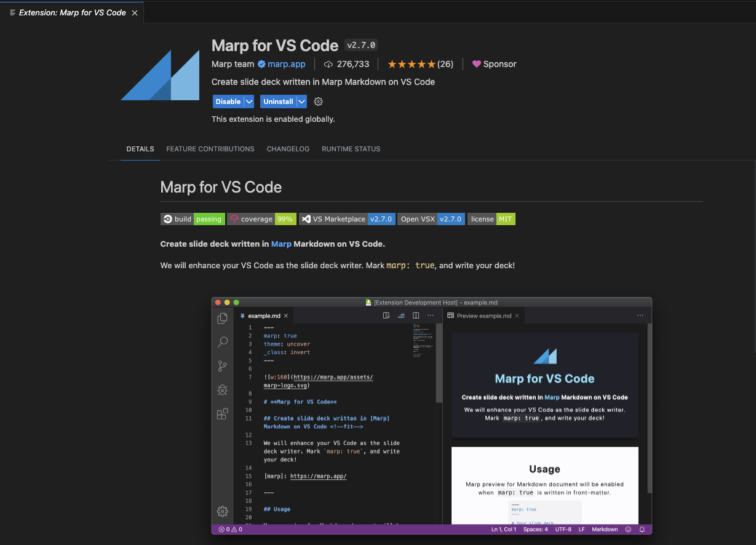Open the coverage 99% badge

tap(262, 219)
